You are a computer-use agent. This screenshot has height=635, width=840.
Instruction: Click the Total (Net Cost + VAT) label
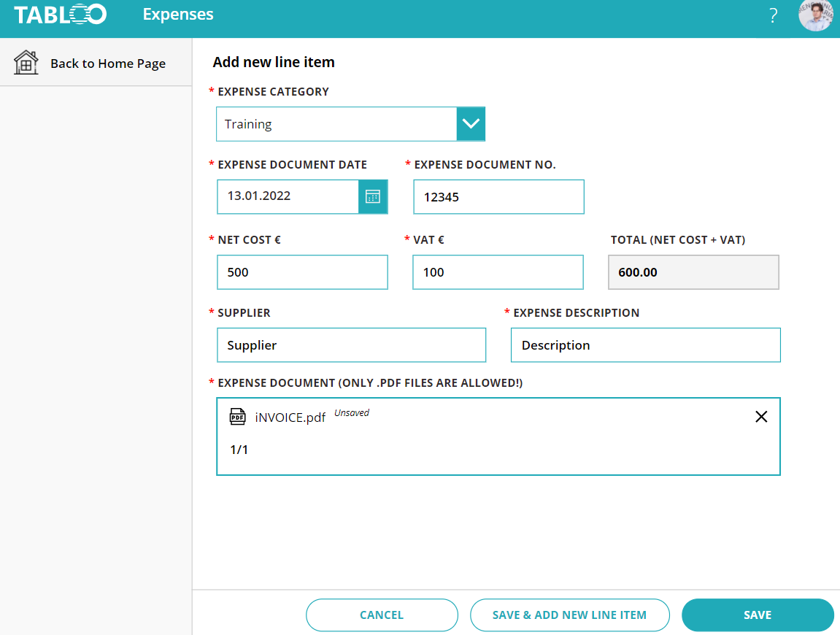(x=678, y=240)
